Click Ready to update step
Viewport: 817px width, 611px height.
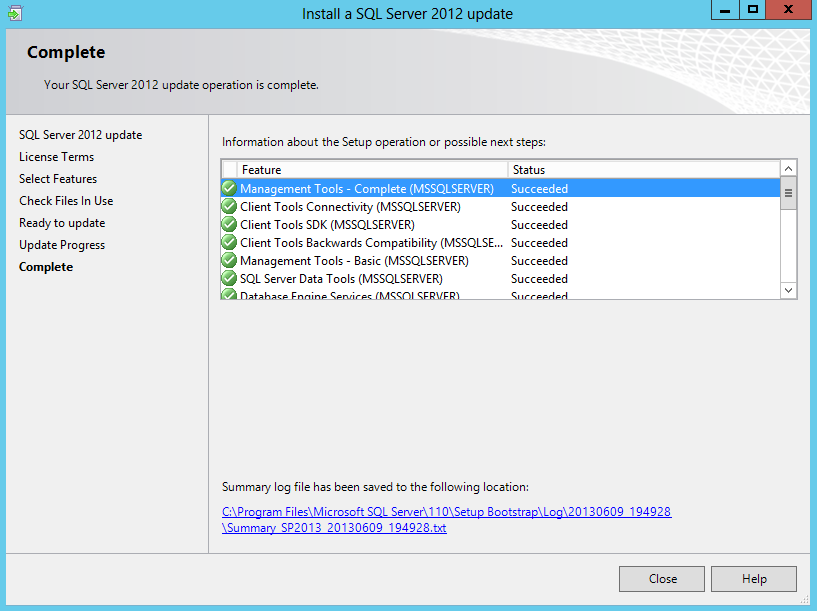point(62,223)
